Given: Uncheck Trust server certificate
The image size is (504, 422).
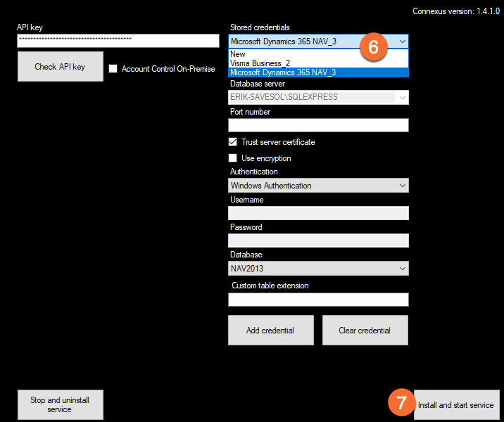Looking at the screenshot, I should tap(233, 142).
